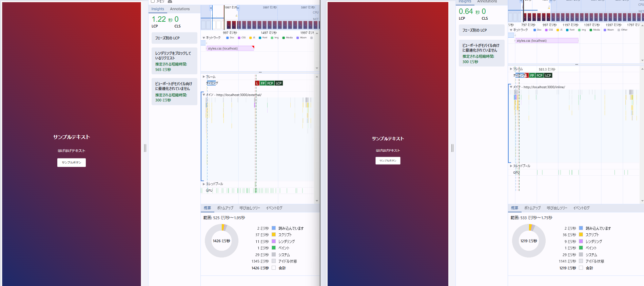
Task: Select the FP marker in right timing track
Action: 532,75
